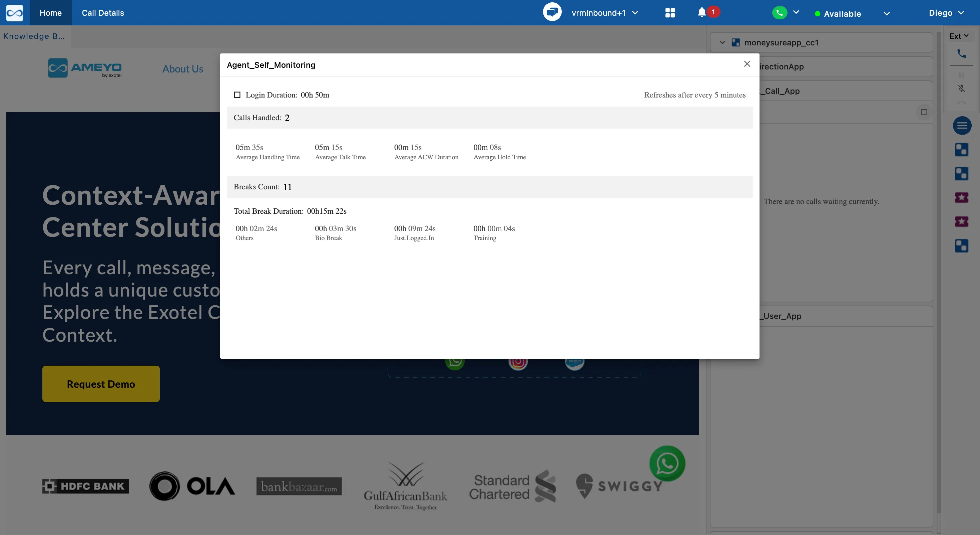Click the Request Demo button
The image size is (980, 535).
point(101,384)
